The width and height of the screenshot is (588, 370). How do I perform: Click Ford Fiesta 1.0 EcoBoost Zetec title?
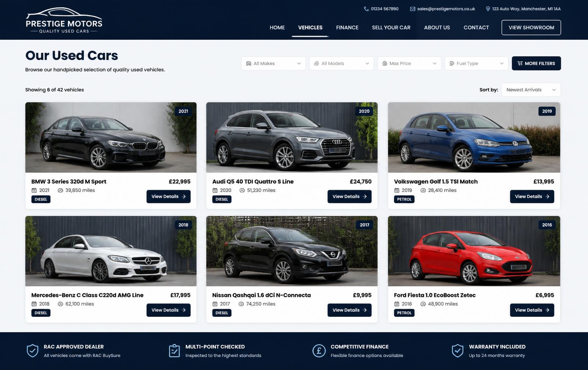[435, 295]
